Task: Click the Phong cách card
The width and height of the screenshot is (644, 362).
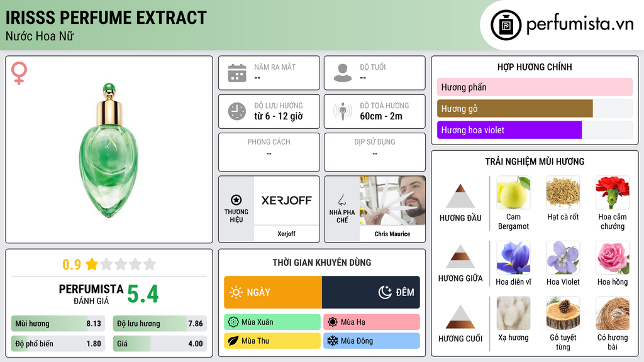Action: 269,152
